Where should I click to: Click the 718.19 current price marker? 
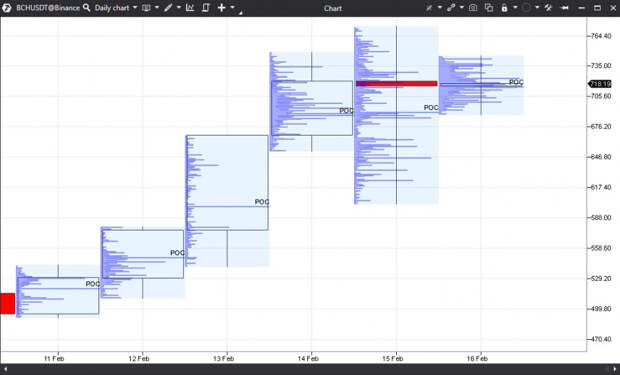[600, 84]
